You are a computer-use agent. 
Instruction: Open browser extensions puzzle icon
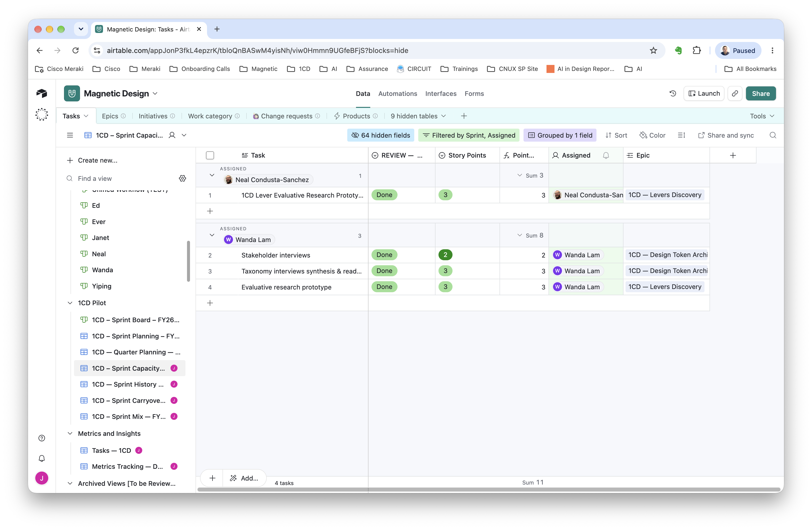pos(696,50)
